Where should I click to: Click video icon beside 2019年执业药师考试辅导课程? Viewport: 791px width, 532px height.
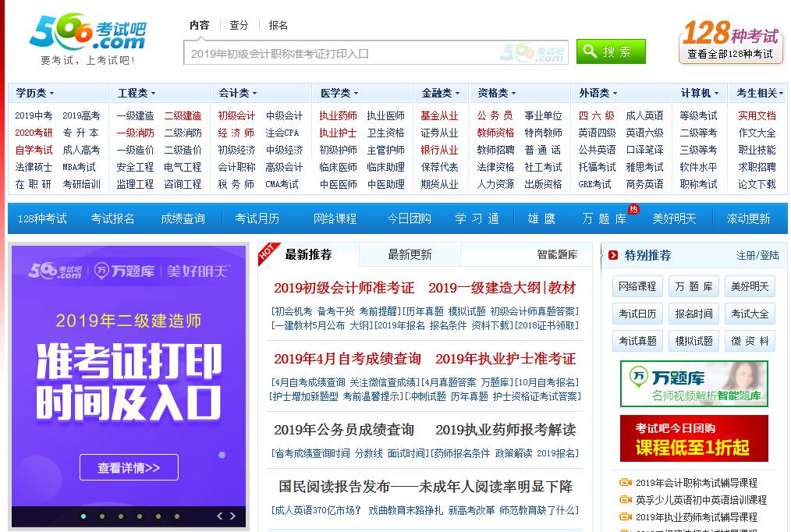click(x=626, y=517)
